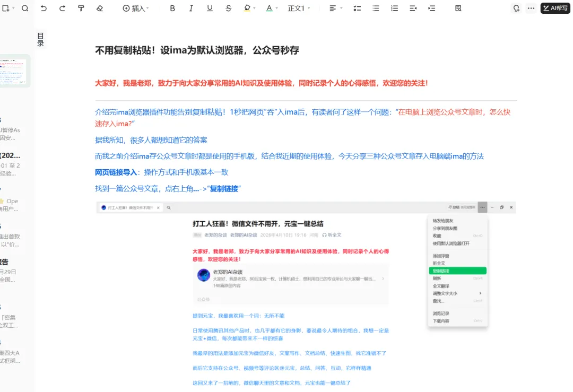Click the text alignment icon
The image size is (573, 392).
pyautogui.click(x=333, y=8)
